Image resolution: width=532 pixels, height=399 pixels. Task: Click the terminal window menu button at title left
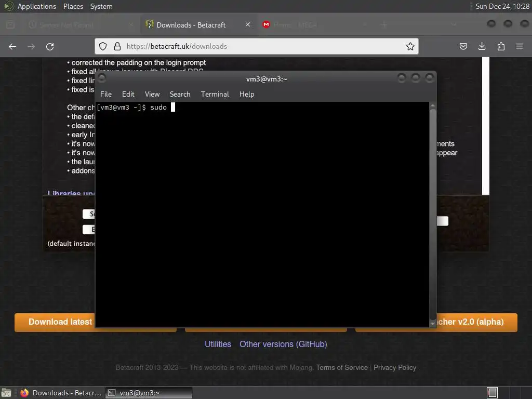(101, 78)
